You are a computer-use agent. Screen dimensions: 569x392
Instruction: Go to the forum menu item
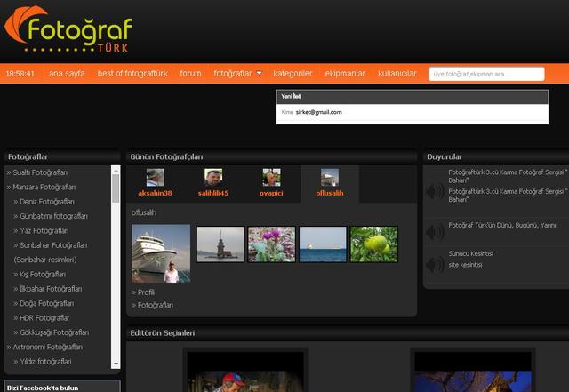pos(190,74)
